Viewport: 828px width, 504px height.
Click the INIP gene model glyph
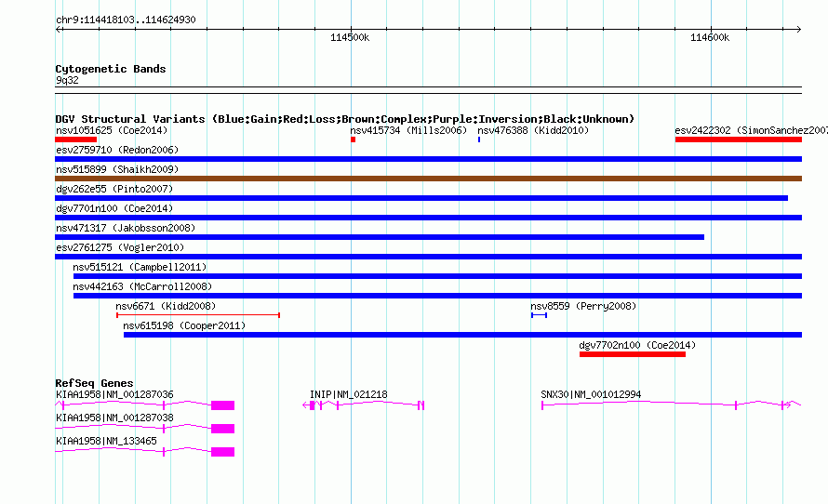364,405
